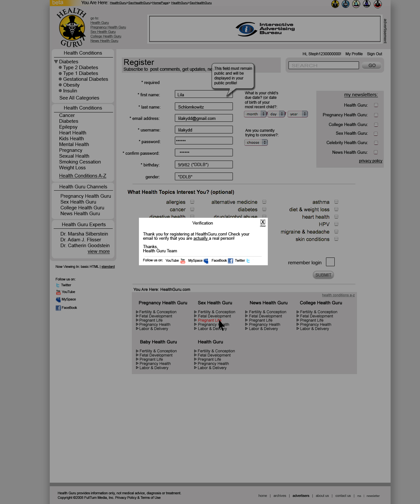Click See All Categories
The width and height of the screenshot is (420, 504).
[x=79, y=98]
